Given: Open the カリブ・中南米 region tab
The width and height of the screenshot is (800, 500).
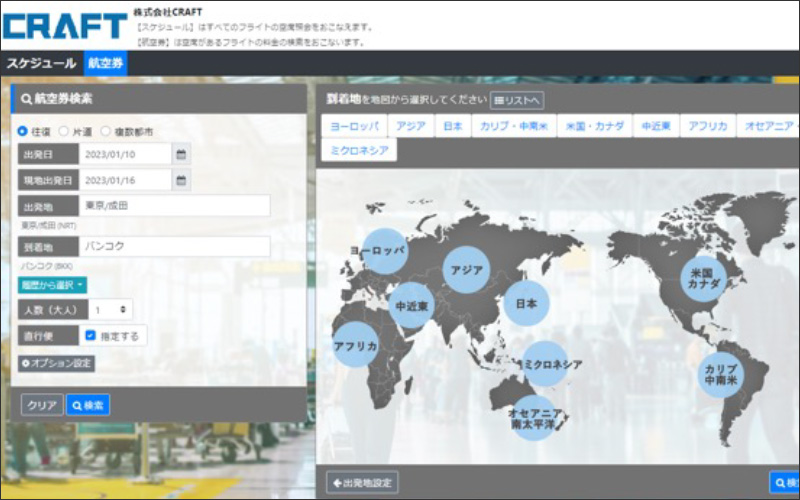Looking at the screenshot, I should (x=514, y=126).
